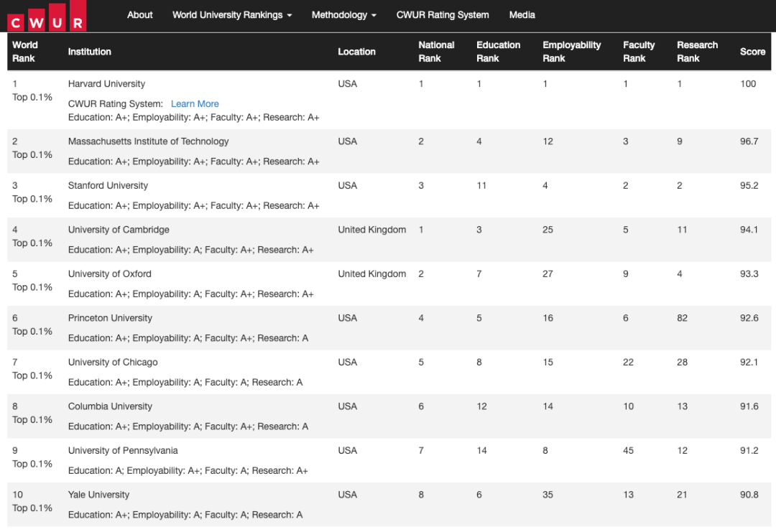The width and height of the screenshot is (776, 532).
Task: Click Harvard's score of 100
Action: pyautogui.click(x=748, y=83)
